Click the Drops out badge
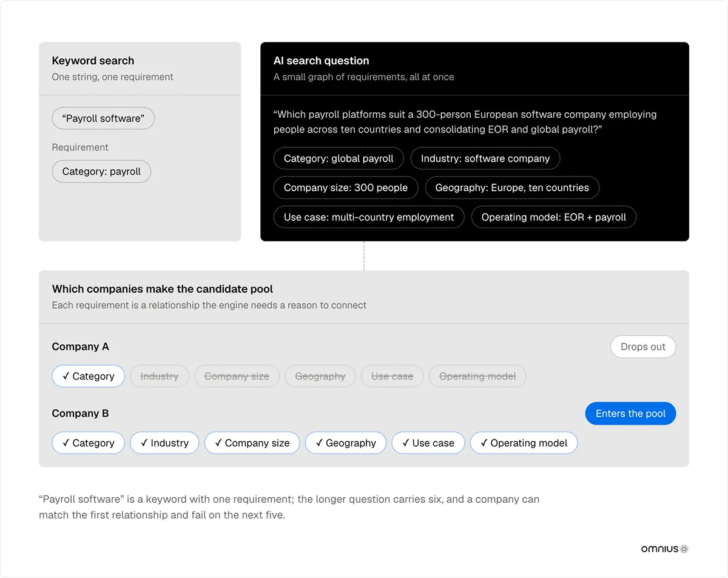728x578 pixels. [643, 347]
